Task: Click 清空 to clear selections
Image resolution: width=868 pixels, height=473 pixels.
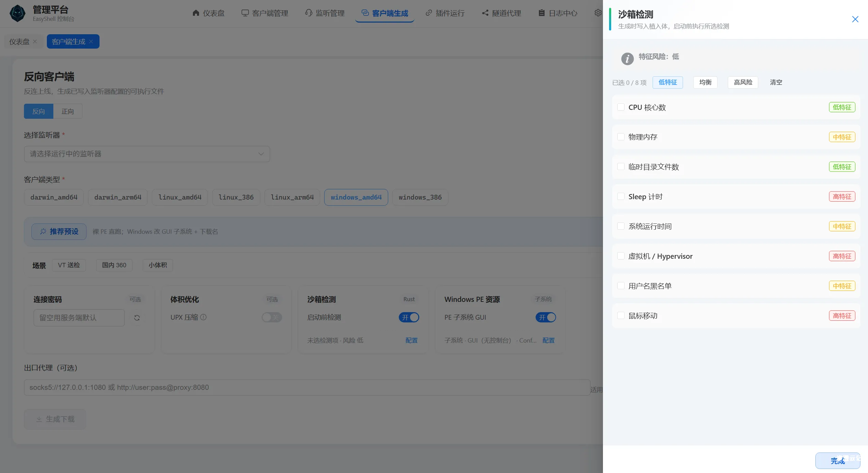Action: pyautogui.click(x=776, y=82)
